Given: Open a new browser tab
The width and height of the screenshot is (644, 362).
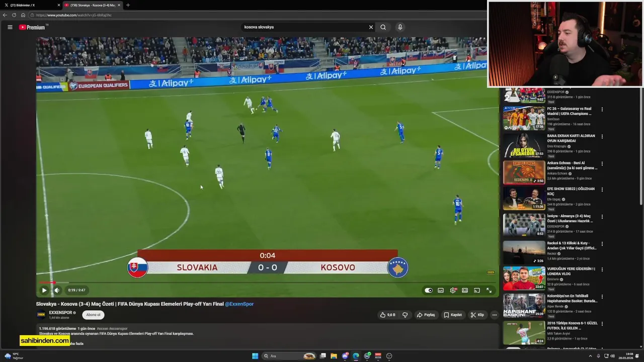Looking at the screenshot, I should tap(128, 5).
